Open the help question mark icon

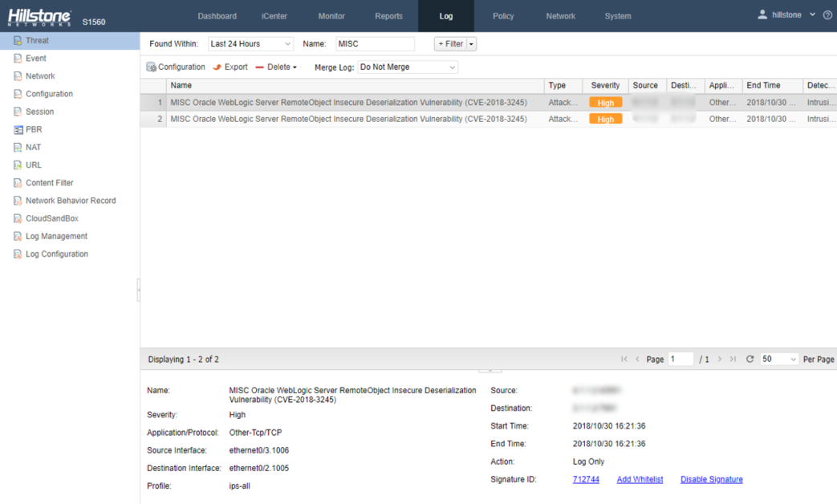pos(827,15)
